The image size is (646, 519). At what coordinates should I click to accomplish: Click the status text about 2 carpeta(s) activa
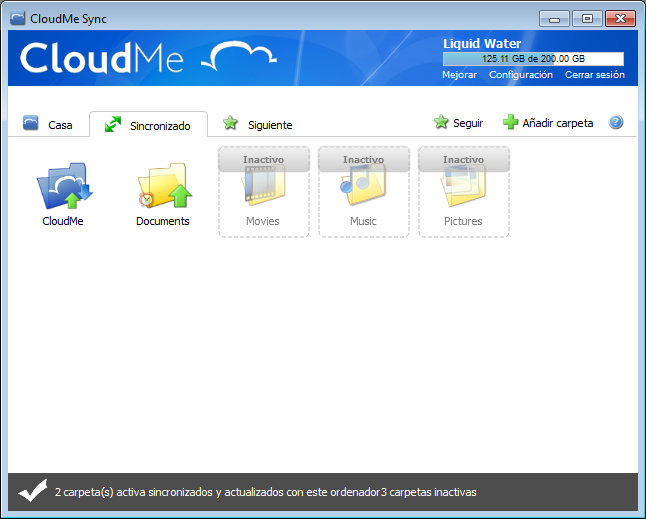(x=266, y=492)
